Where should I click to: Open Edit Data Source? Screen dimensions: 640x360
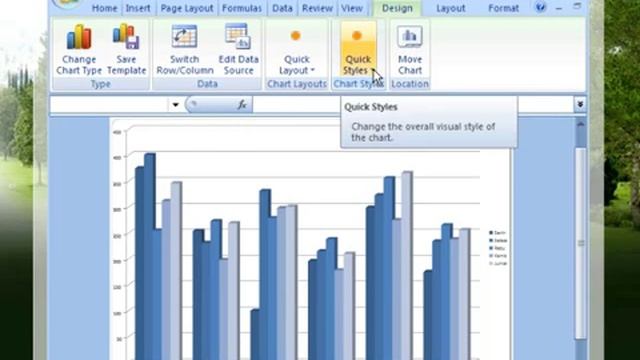(x=238, y=49)
